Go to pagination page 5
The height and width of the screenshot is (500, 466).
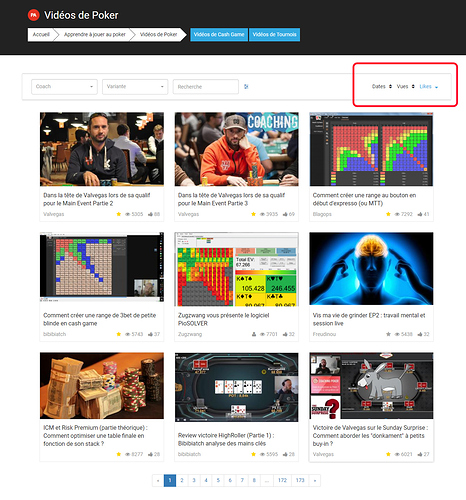pyautogui.click(x=218, y=480)
